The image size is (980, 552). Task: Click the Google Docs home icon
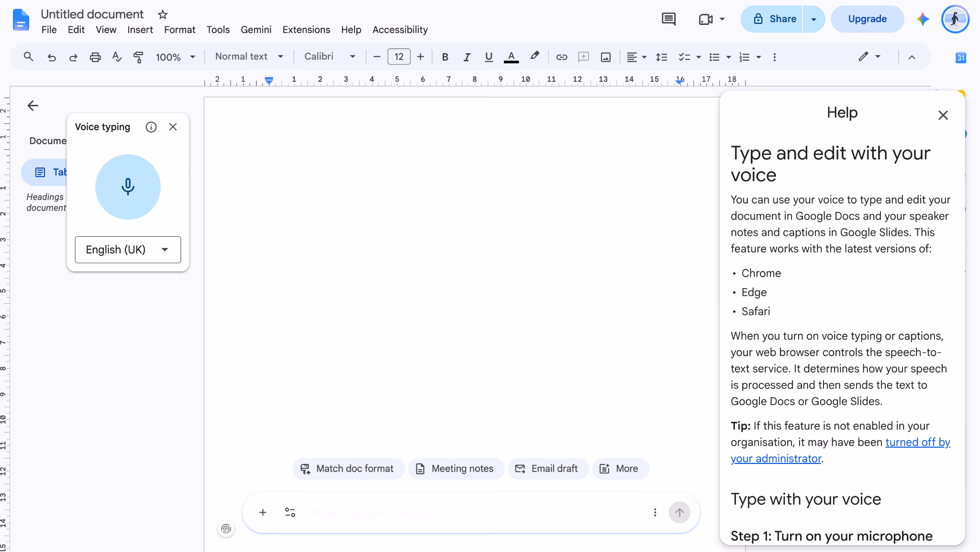[x=21, y=20]
